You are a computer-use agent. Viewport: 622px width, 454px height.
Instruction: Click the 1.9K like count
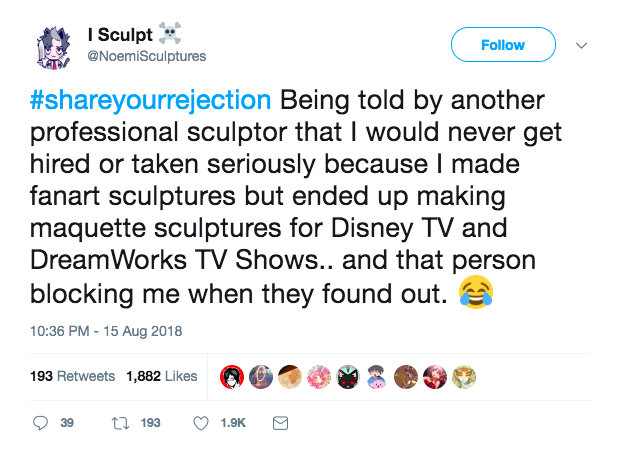(232, 423)
